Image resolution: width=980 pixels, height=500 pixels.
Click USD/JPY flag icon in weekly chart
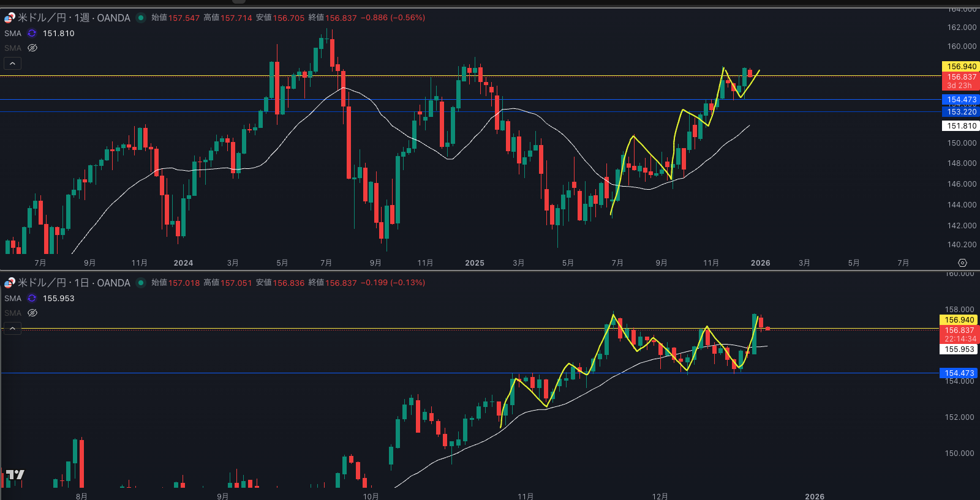(10, 18)
